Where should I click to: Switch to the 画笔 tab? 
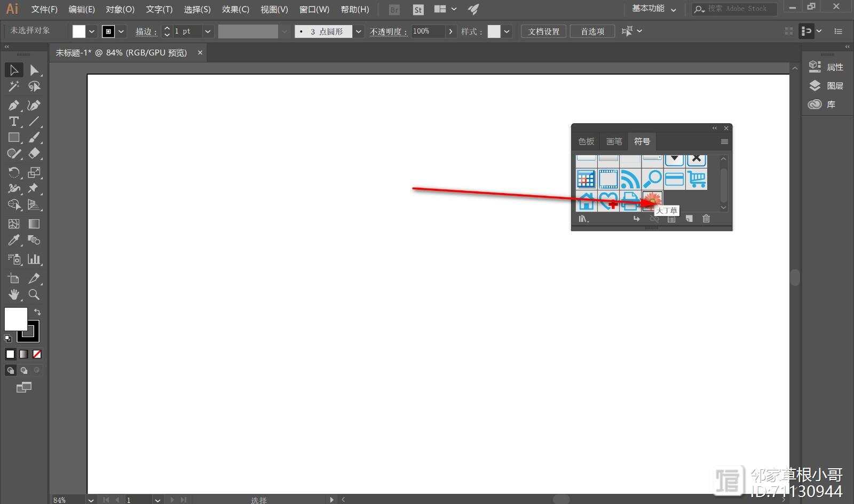click(x=614, y=141)
